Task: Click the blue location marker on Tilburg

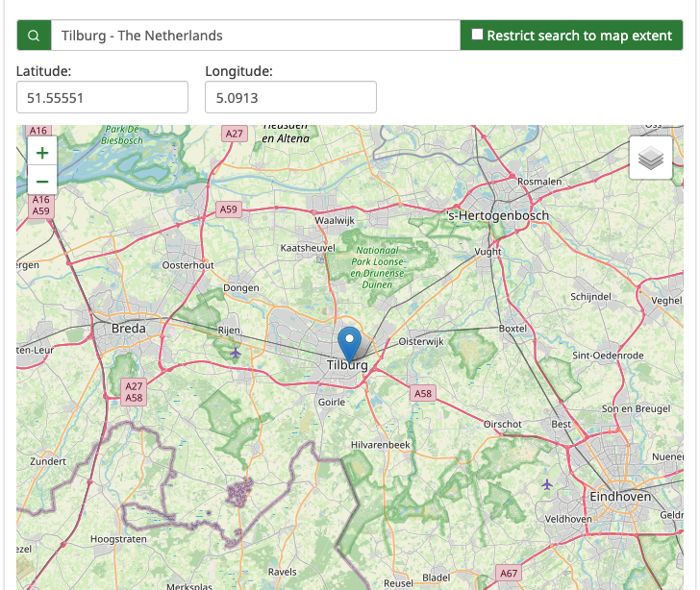Action: 351,343
